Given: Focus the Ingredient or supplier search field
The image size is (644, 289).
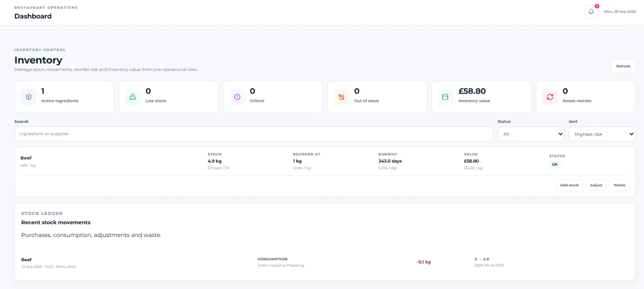Looking at the screenshot, I should 254,134.
